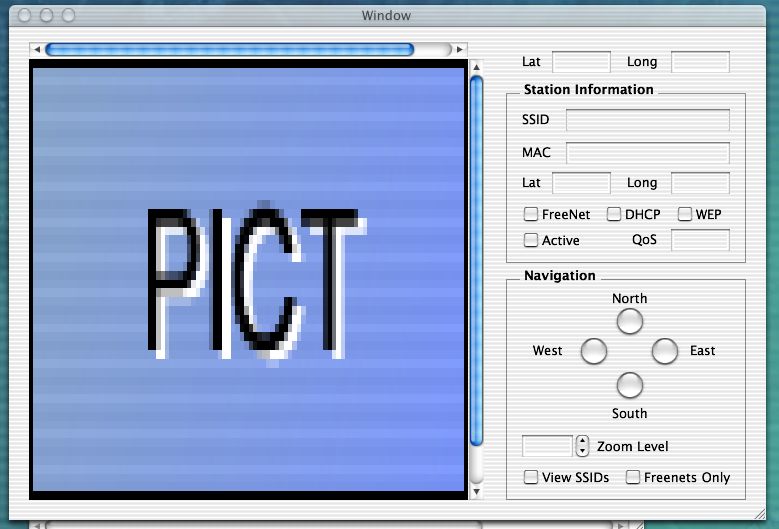
Task: Click the window resize grip corner
Action: tap(760, 514)
